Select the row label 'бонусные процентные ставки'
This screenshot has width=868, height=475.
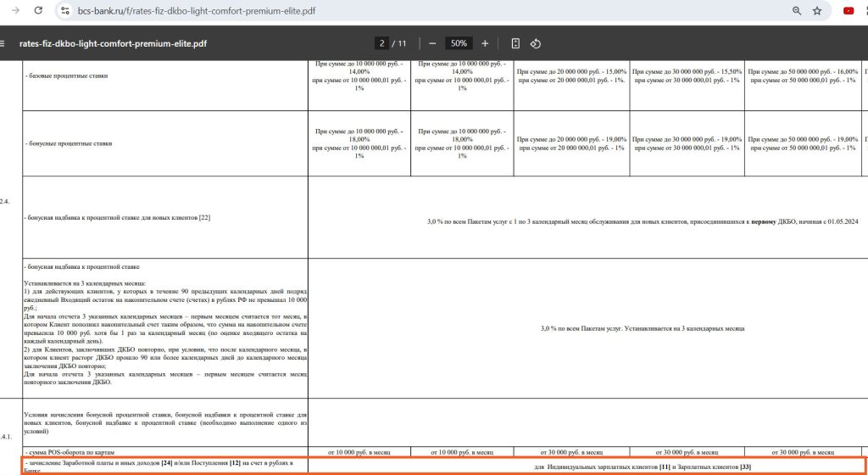coord(69,143)
